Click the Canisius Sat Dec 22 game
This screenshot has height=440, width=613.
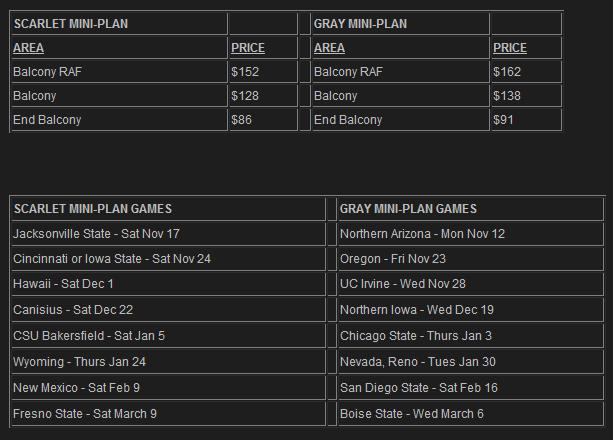coord(73,310)
